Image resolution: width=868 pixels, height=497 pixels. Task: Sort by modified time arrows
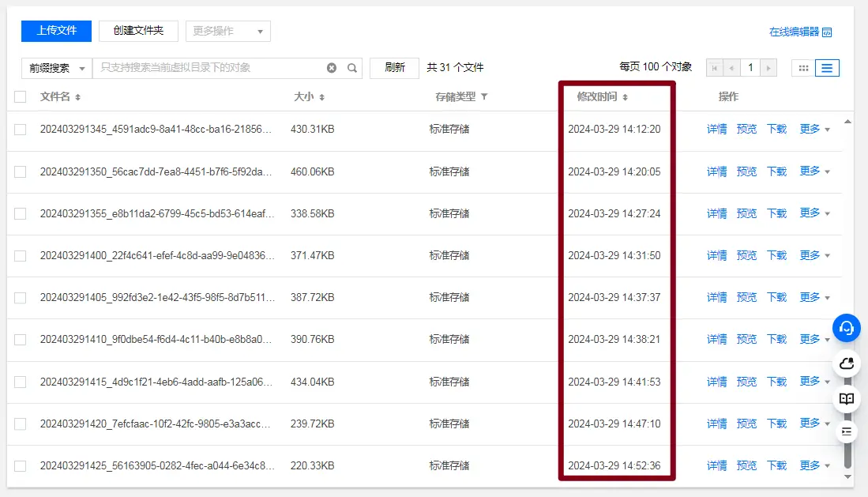[x=625, y=97]
